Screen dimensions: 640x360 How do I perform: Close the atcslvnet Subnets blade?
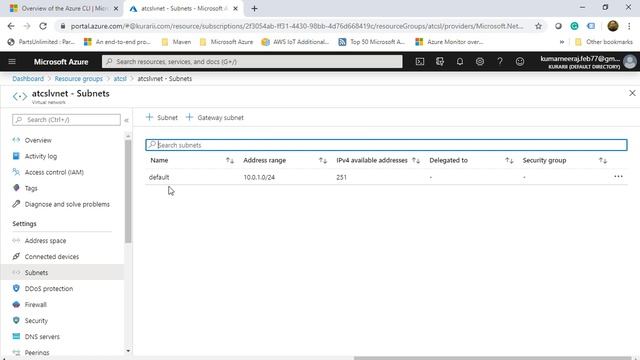point(632,93)
